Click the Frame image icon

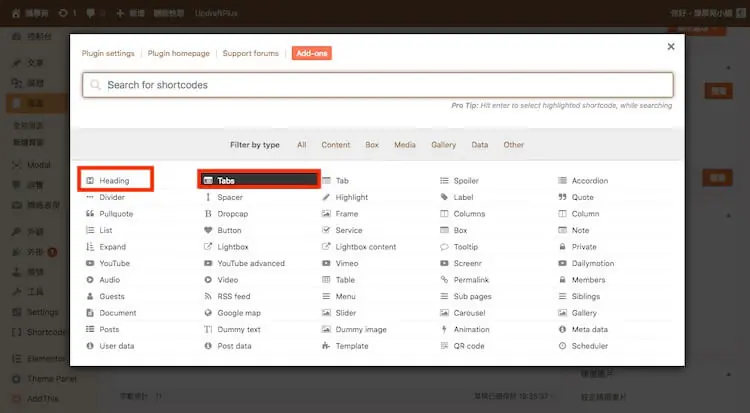(x=326, y=213)
